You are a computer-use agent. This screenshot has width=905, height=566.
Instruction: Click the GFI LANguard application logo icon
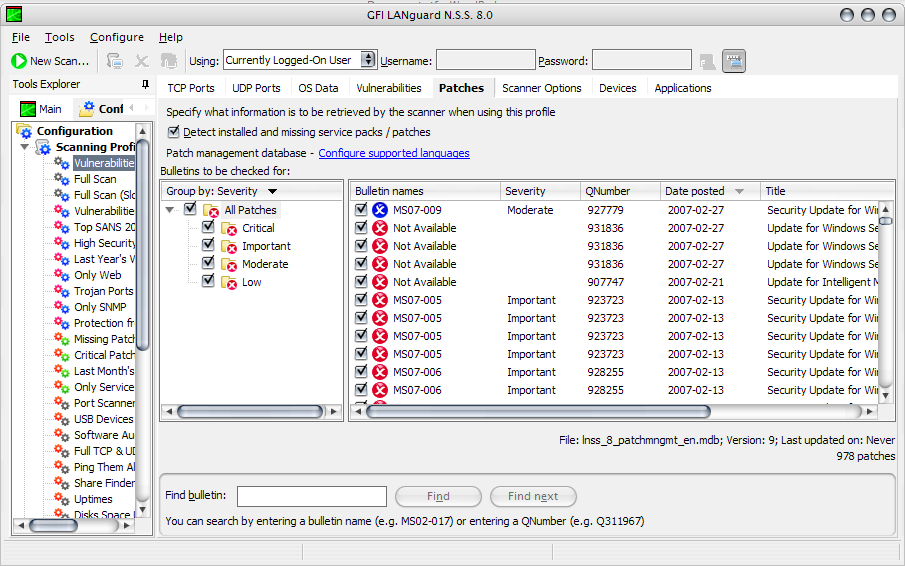pos(14,14)
